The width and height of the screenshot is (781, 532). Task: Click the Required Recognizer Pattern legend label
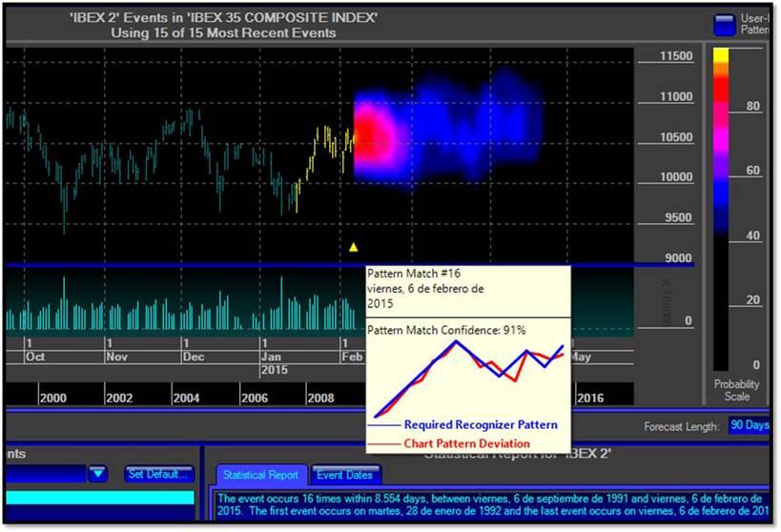click(481, 424)
